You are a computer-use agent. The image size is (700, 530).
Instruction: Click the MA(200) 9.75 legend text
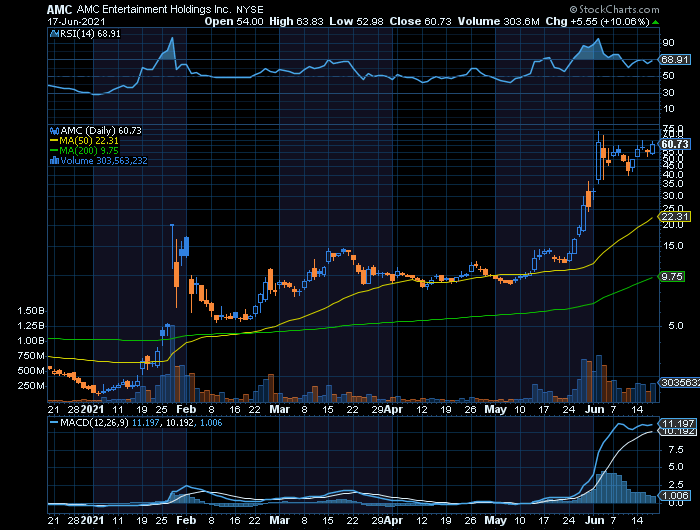(89, 151)
